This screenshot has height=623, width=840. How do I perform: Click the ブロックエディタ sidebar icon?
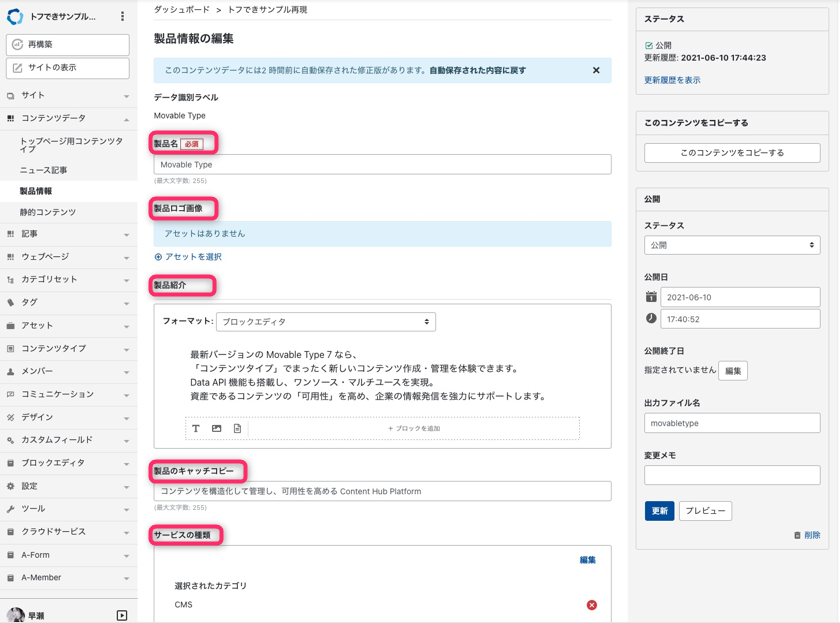click(x=10, y=463)
